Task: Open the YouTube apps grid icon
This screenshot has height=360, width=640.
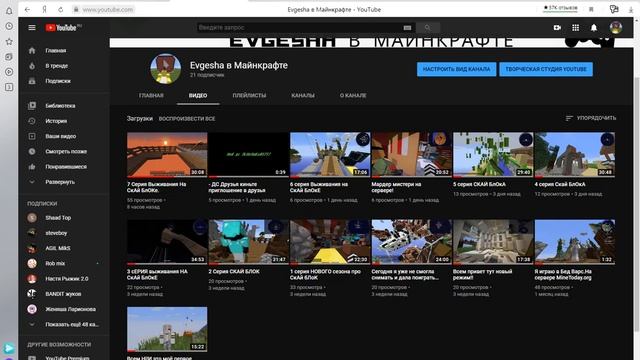Action: coord(576,27)
